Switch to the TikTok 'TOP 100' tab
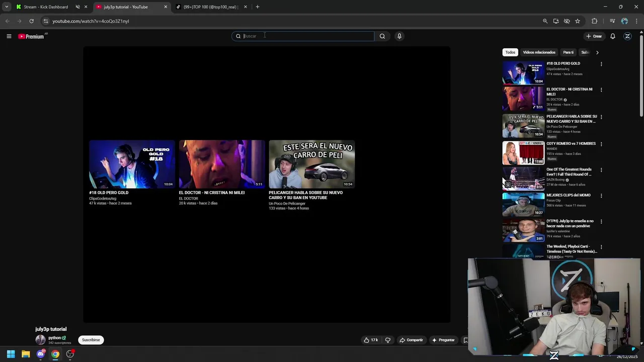644x362 pixels. (210, 7)
